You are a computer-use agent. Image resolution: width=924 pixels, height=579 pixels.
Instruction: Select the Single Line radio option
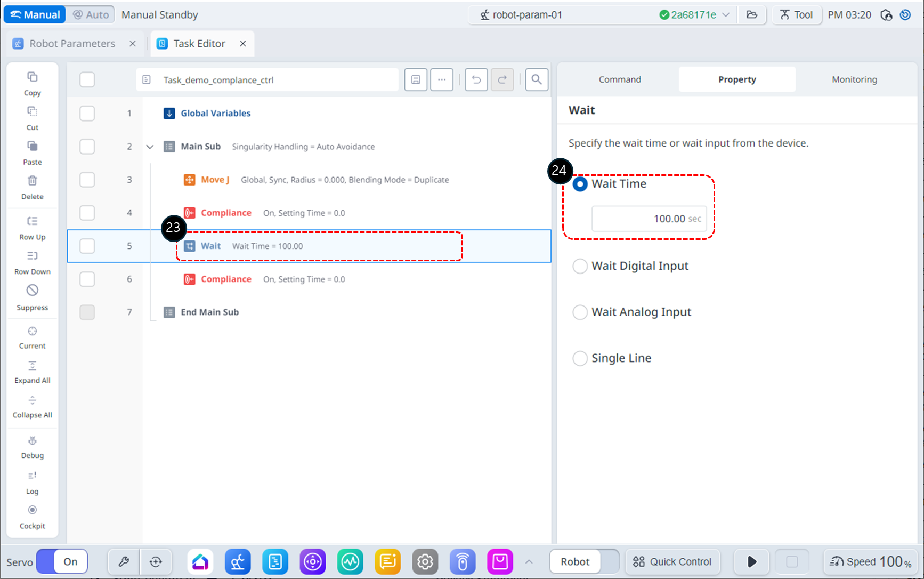tap(580, 358)
